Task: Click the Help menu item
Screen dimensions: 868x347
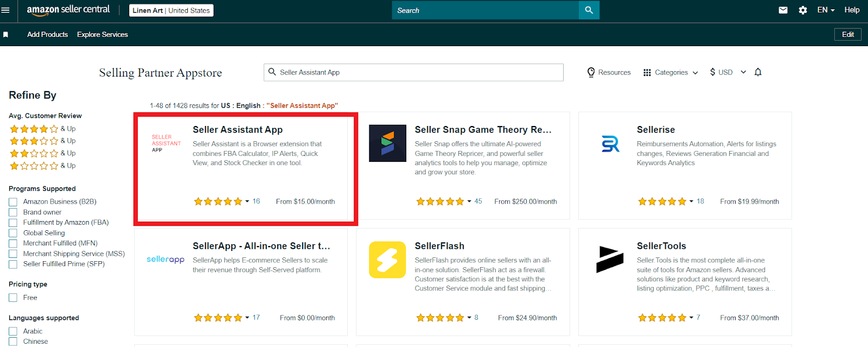Action: (x=852, y=10)
